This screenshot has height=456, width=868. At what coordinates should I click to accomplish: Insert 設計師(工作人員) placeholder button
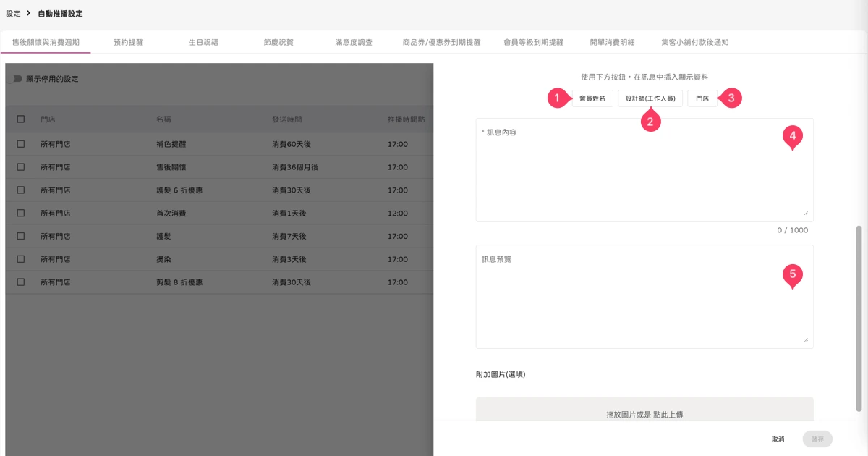click(650, 98)
